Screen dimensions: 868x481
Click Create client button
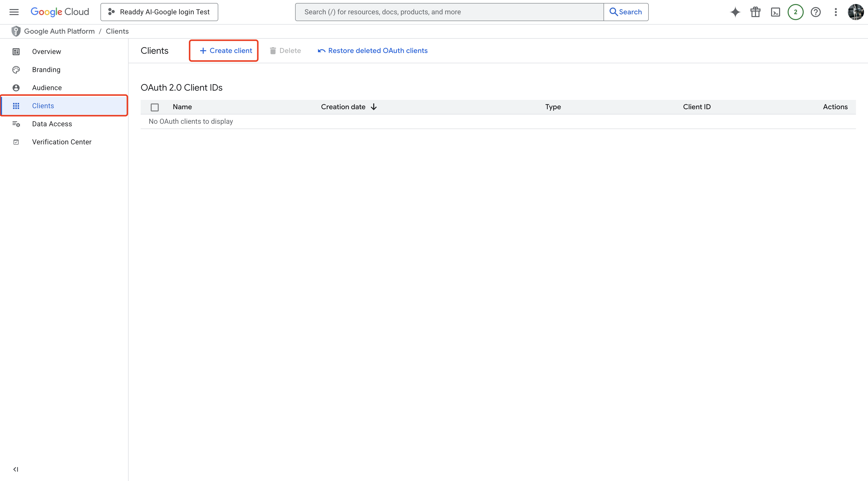point(226,50)
